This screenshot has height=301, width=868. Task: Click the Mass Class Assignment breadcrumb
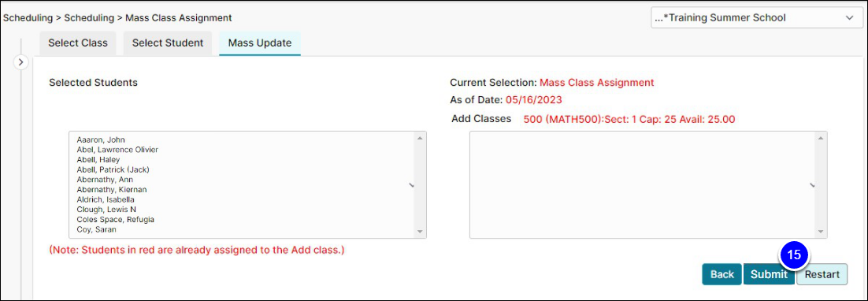(178, 17)
